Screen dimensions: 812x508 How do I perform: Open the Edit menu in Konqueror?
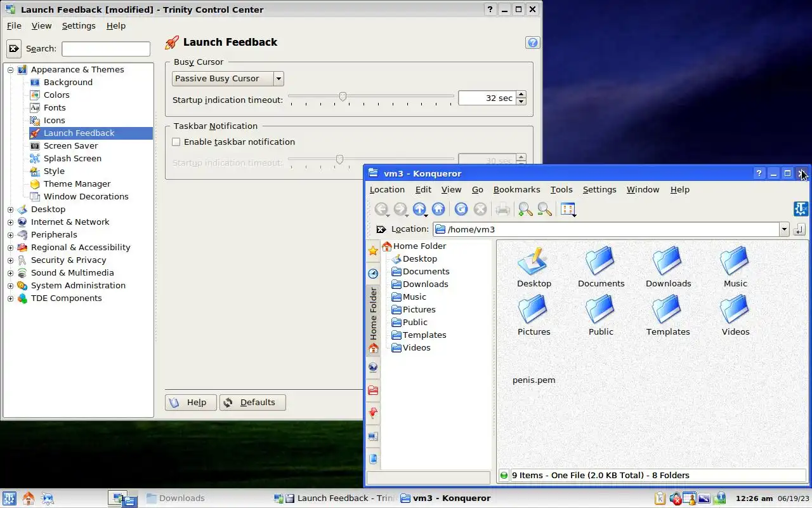coord(423,190)
